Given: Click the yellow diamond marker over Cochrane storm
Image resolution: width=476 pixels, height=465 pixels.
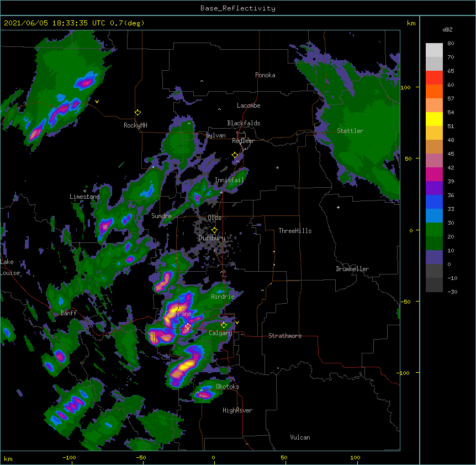Looking at the screenshot, I should click(x=188, y=326).
